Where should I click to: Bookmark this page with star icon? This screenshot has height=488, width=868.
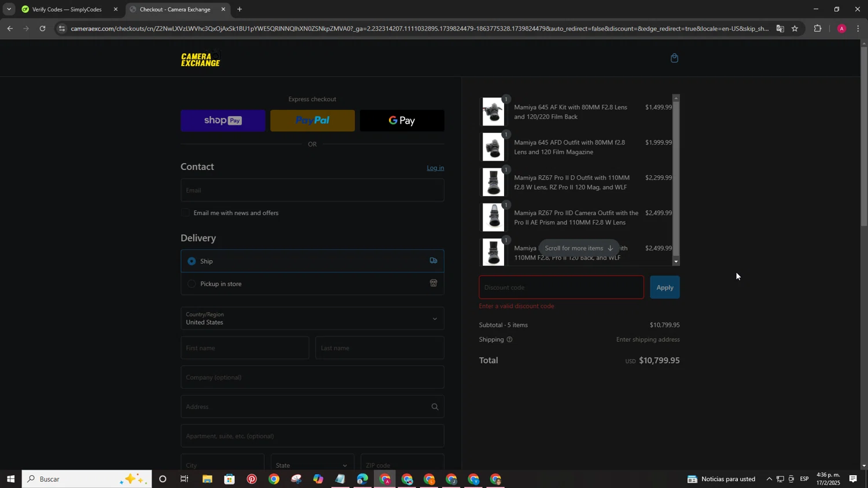[x=795, y=28]
